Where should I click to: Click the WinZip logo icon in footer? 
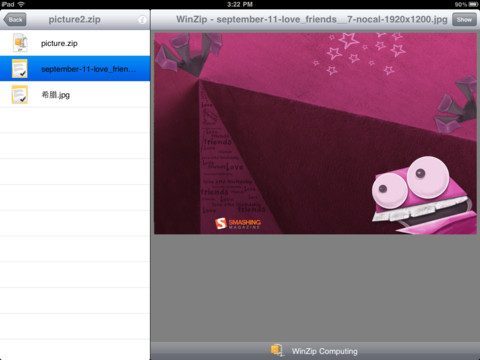click(x=276, y=350)
